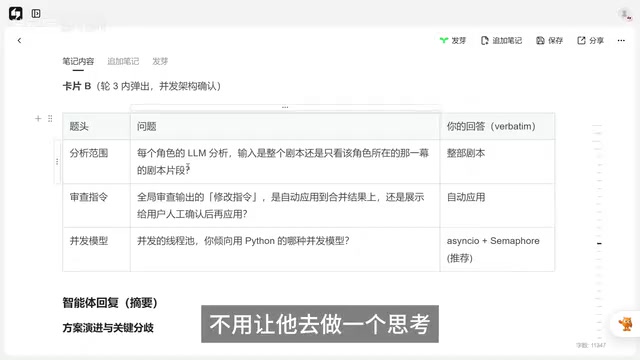The height and width of the screenshot is (360, 640).
Task: Switch to the 追加笔记 tab
Action: point(123,61)
